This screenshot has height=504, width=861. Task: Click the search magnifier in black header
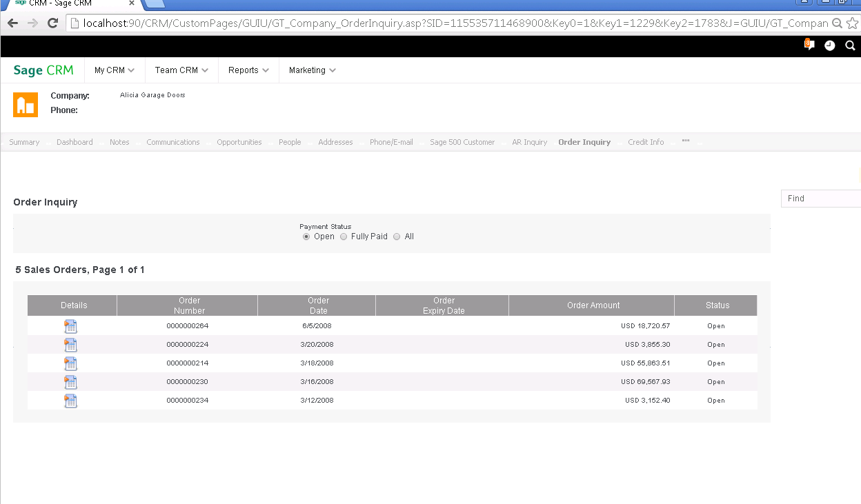click(x=850, y=46)
